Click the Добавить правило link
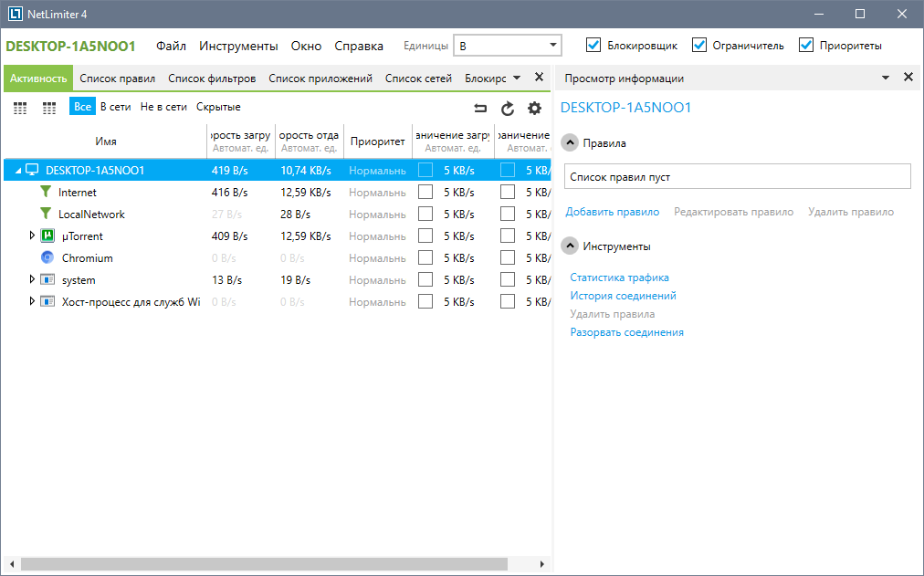The width and height of the screenshot is (924, 576). (612, 212)
